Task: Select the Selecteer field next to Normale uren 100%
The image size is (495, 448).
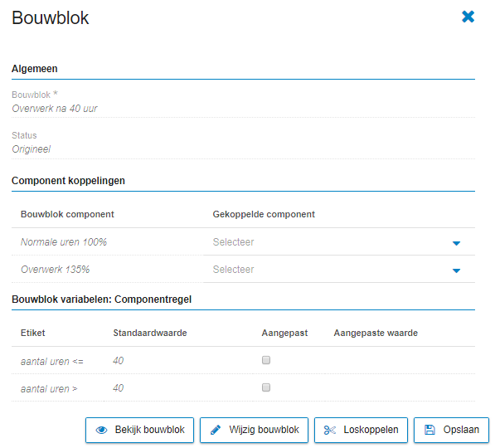Action: [x=339, y=242]
